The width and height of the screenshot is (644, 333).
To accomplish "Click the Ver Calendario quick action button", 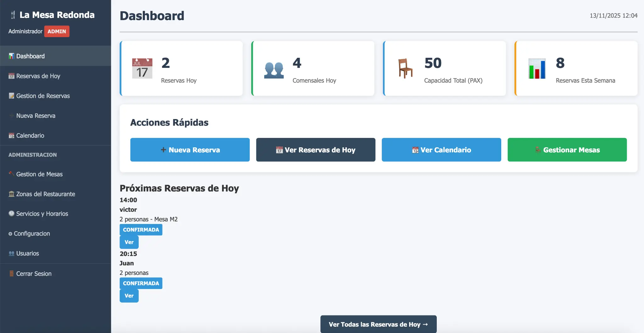I will (x=441, y=150).
